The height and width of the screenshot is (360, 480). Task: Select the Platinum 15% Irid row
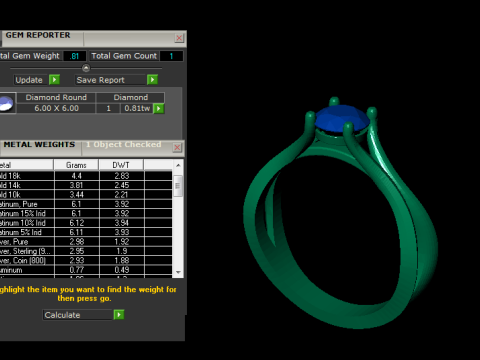coord(86,213)
